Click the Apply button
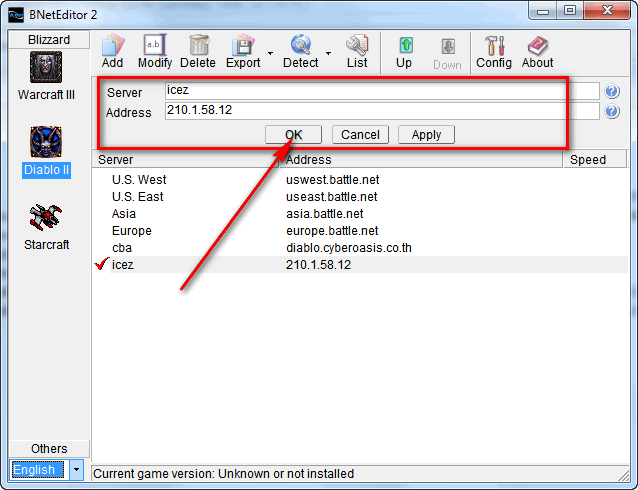This screenshot has height=490, width=638. pyautogui.click(x=426, y=135)
